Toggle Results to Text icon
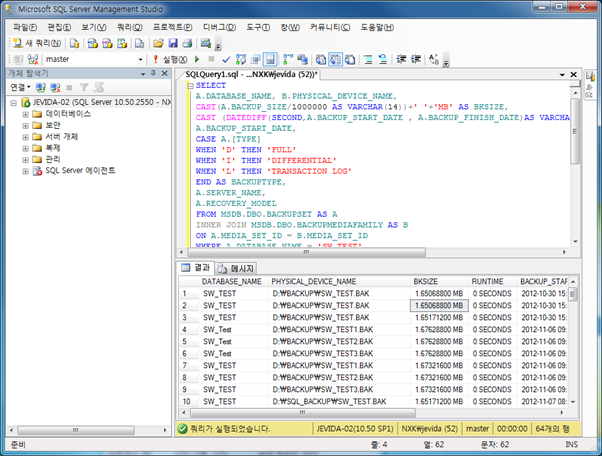 (x=321, y=59)
